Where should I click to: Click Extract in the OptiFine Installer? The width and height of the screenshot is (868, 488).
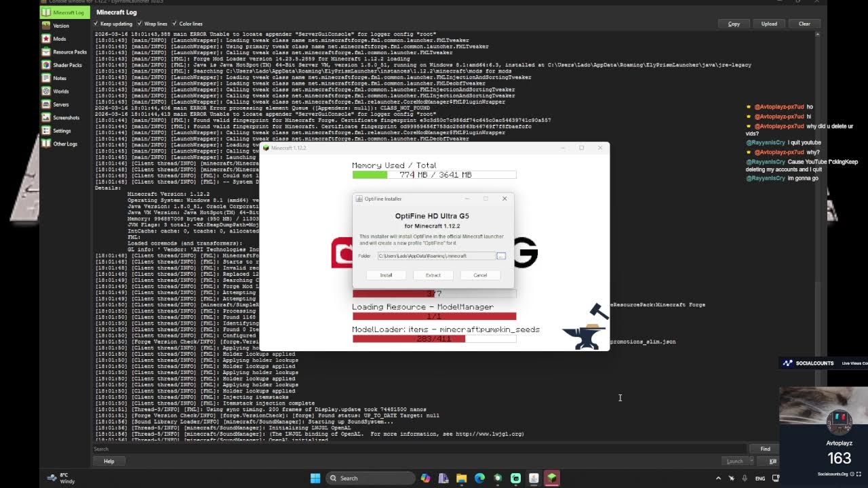pos(433,275)
